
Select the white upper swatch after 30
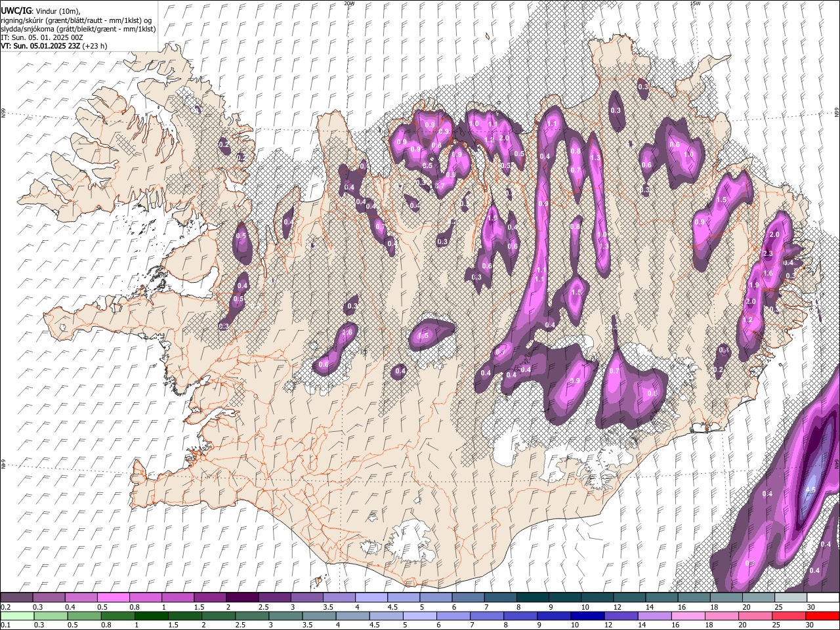tap(823, 598)
